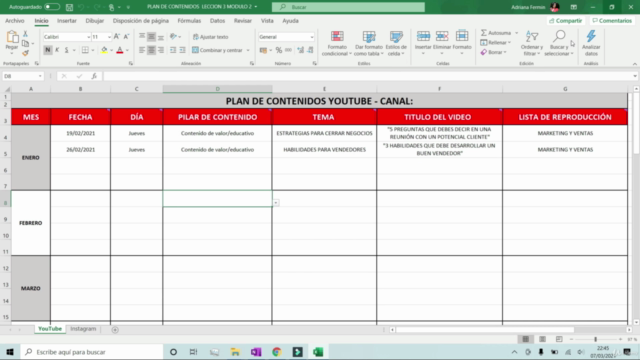Open the Calibri font name dropdown

coord(88,37)
